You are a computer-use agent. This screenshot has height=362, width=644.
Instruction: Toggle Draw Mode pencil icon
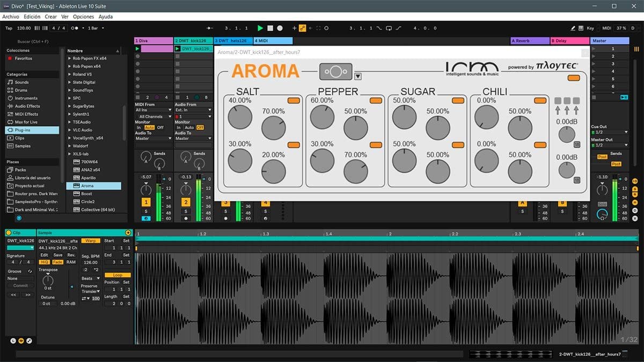pos(573,28)
